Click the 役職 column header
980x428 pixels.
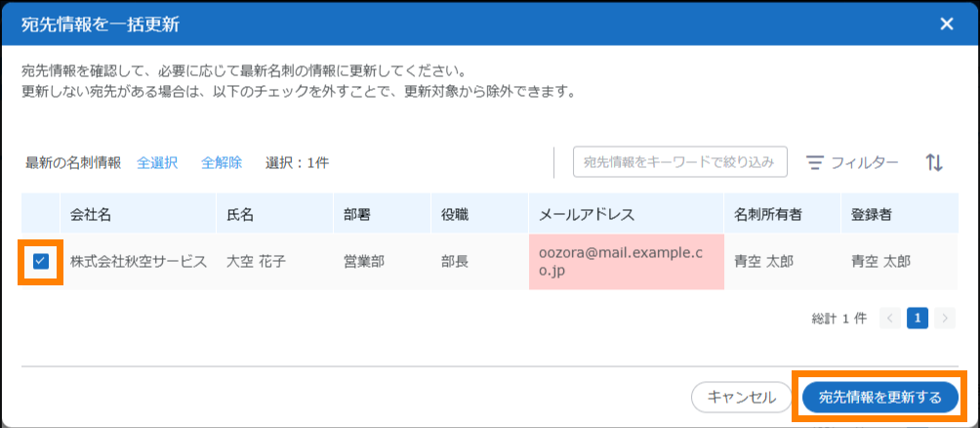pos(455,213)
